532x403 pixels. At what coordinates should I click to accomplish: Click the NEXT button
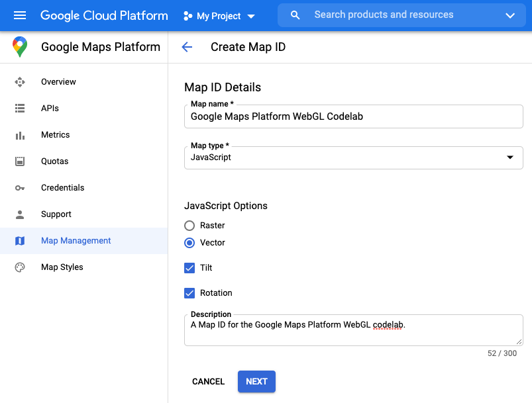point(256,381)
